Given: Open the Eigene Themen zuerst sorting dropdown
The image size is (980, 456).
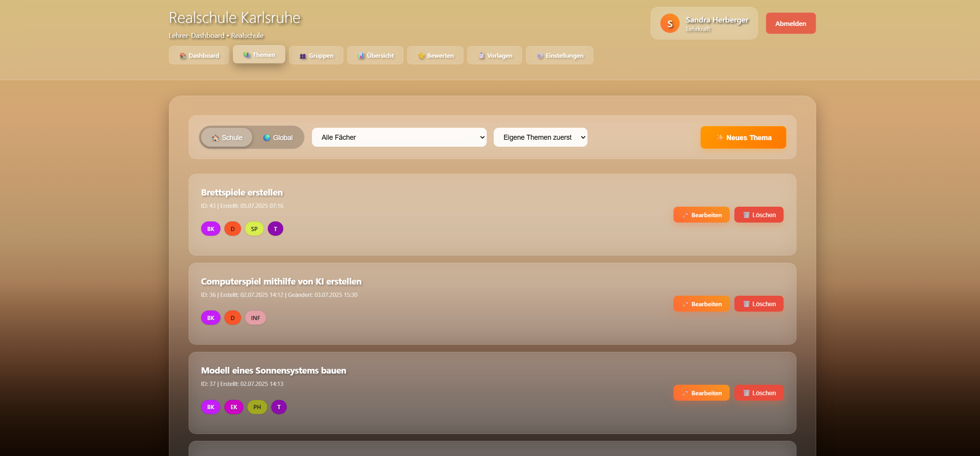Looking at the screenshot, I should pyautogui.click(x=540, y=137).
